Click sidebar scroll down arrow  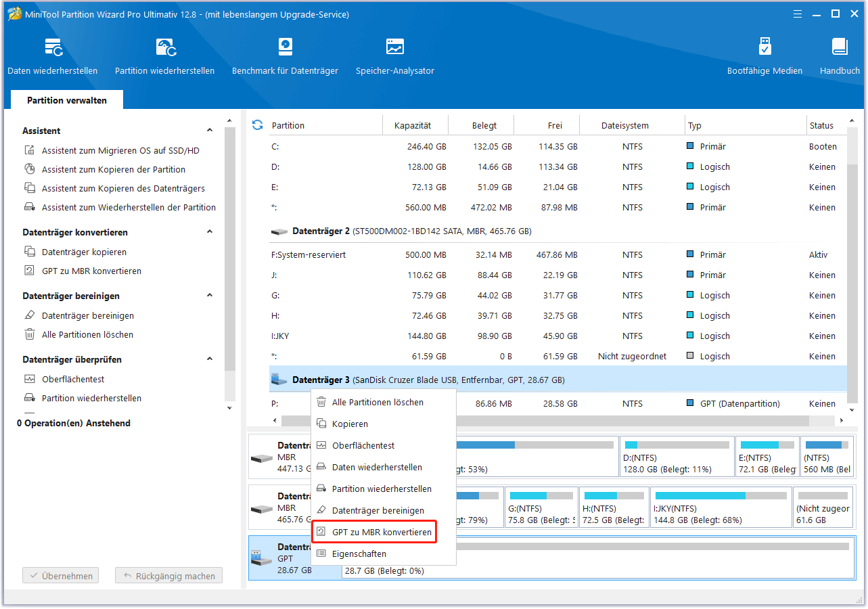coord(229,408)
